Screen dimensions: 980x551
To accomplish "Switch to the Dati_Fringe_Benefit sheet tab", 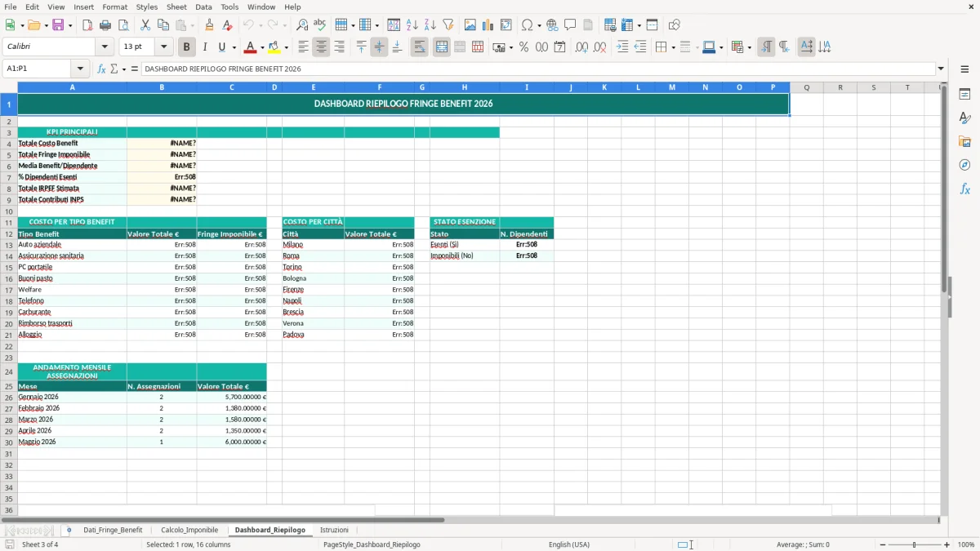I will pyautogui.click(x=113, y=531).
